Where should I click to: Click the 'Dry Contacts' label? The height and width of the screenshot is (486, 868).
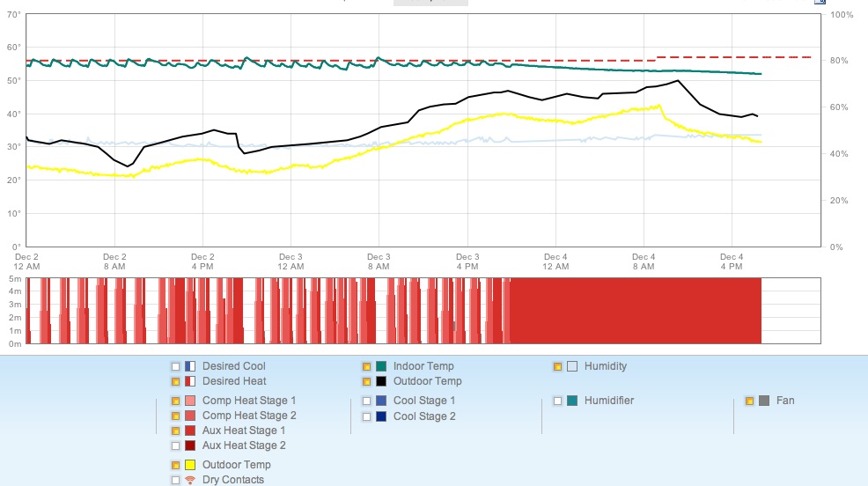(233, 480)
